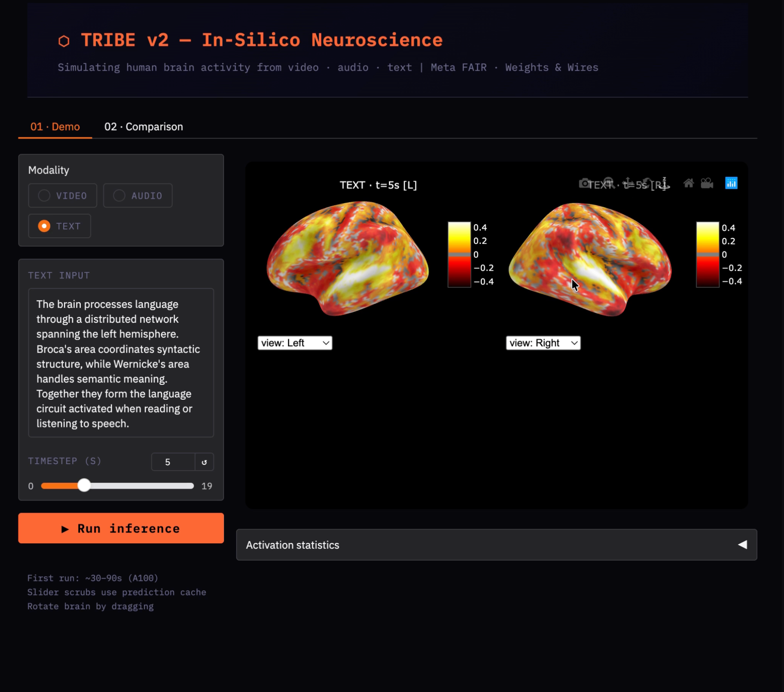Select the 01 · Demo tab
This screenshot has width=784, height=692.
[55, 127]
